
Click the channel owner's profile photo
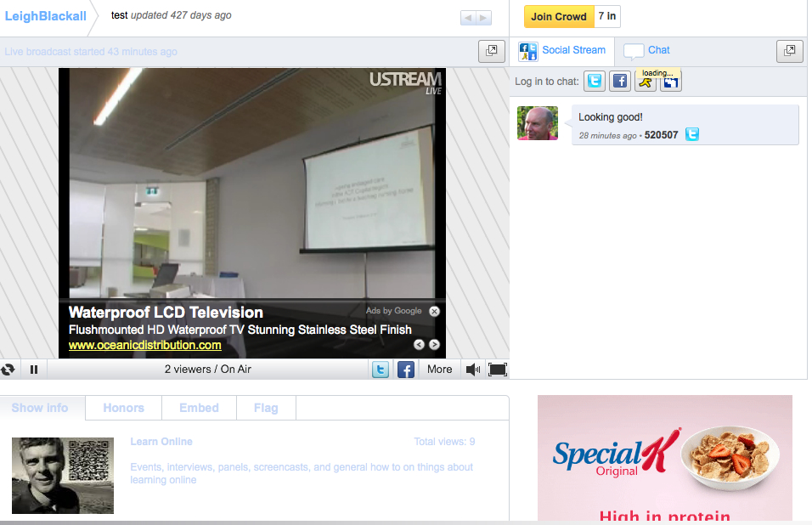[63, 475]
